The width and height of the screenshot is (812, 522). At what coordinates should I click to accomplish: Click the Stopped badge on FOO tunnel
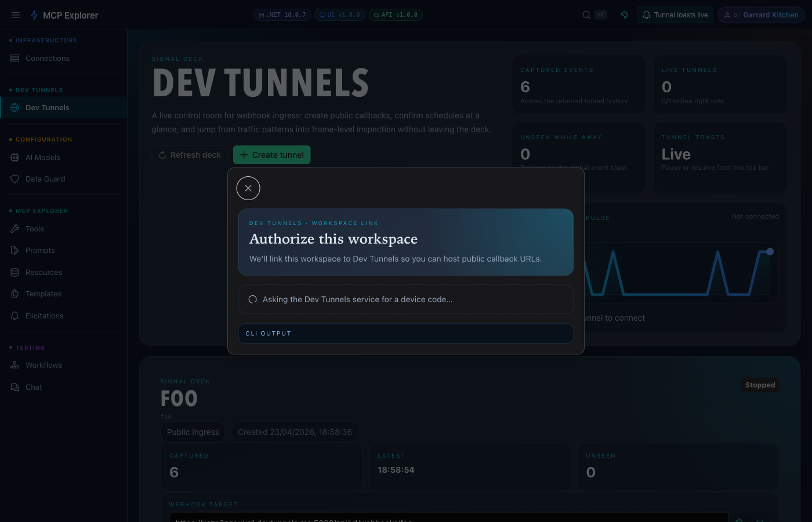(x=760, y=385)
